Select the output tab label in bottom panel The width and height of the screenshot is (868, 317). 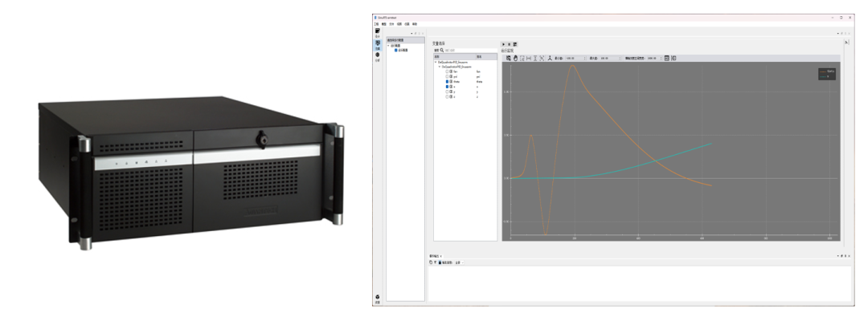pos(434,256)
